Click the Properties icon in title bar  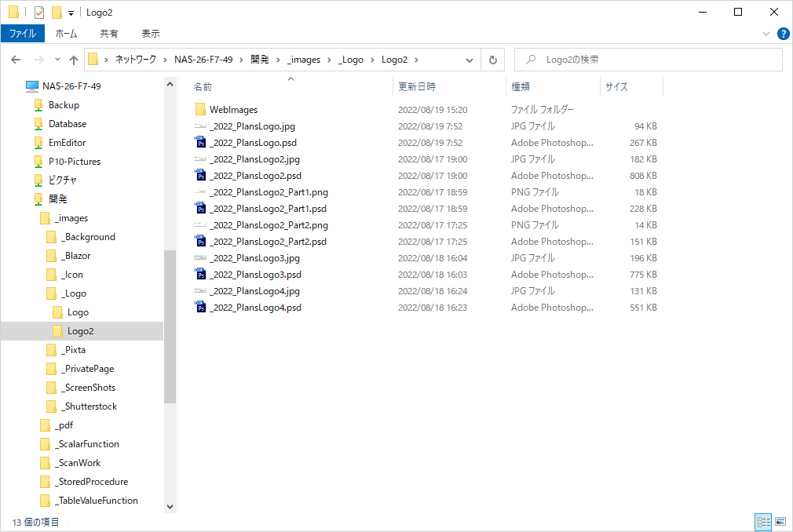tap(39, 12)
